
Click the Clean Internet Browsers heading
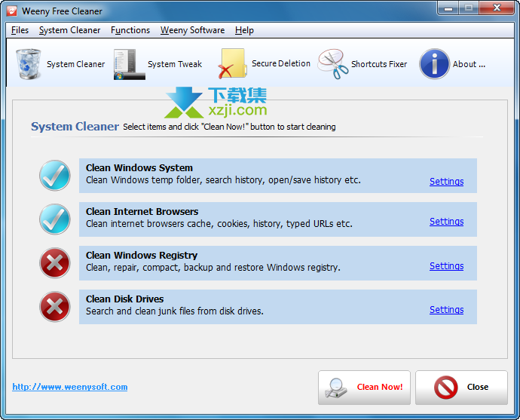[142, 212]
